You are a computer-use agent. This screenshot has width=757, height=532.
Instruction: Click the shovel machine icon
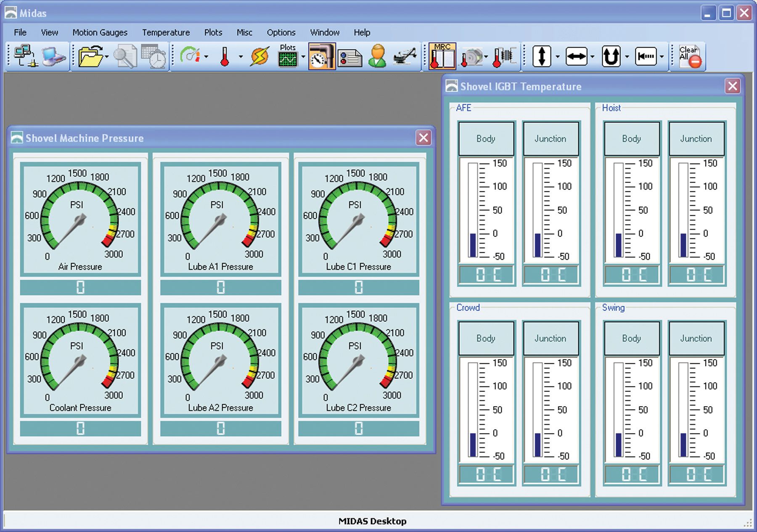click(x=405, y=56)
